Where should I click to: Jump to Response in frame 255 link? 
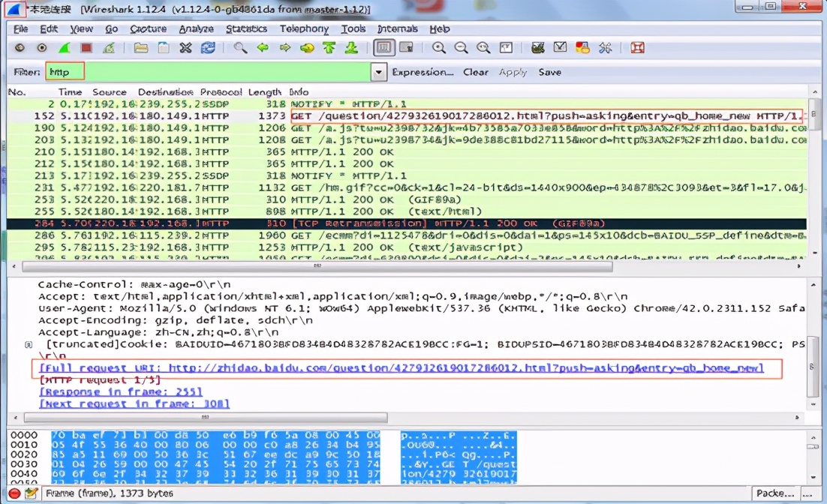[x=120, y=392]
